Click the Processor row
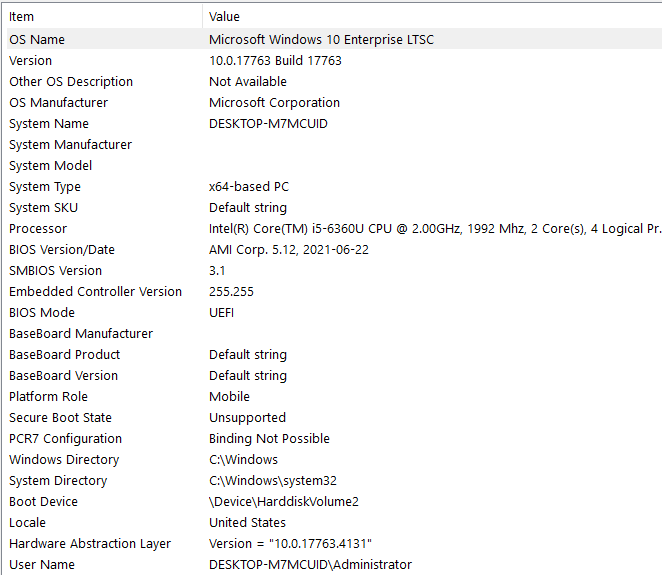The height and width of the screenshot is (575, 662). [38, 229]
